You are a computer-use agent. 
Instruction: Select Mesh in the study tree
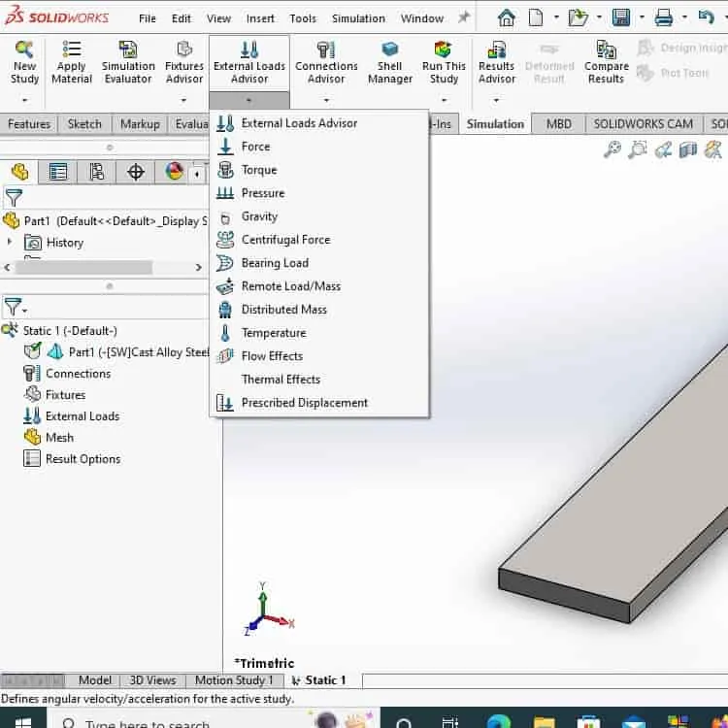[x=59, y=438]
